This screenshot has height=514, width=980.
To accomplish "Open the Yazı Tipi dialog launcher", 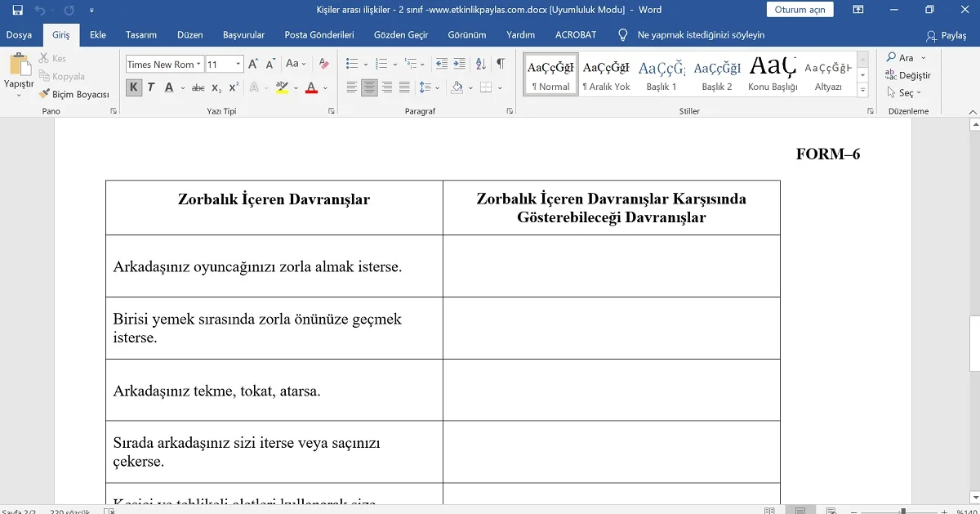I will coord(332,111).
